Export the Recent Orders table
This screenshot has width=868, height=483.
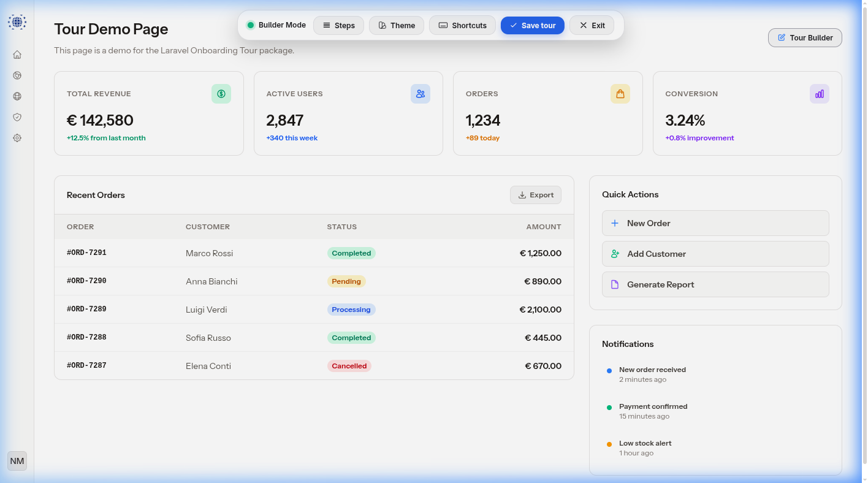(x=536, y=195)
